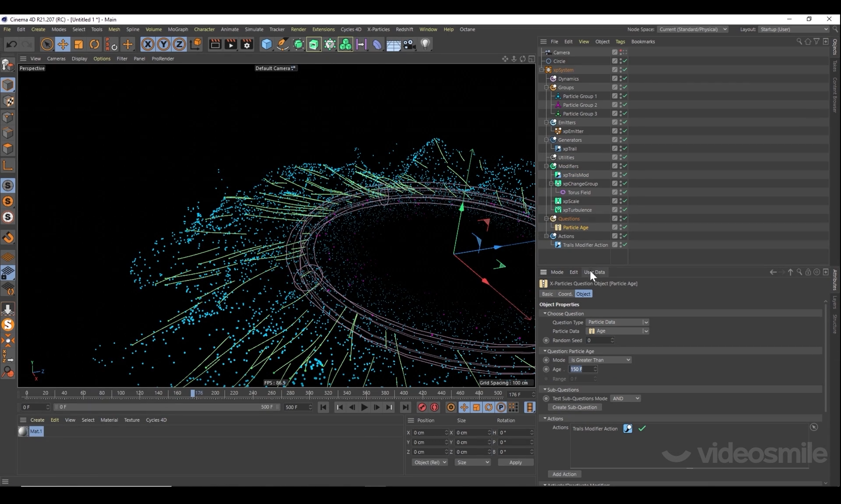Image resolution: width=841 pixels, height=504 pixels.
Task: Click the light bulb icon
Action: 425,44
